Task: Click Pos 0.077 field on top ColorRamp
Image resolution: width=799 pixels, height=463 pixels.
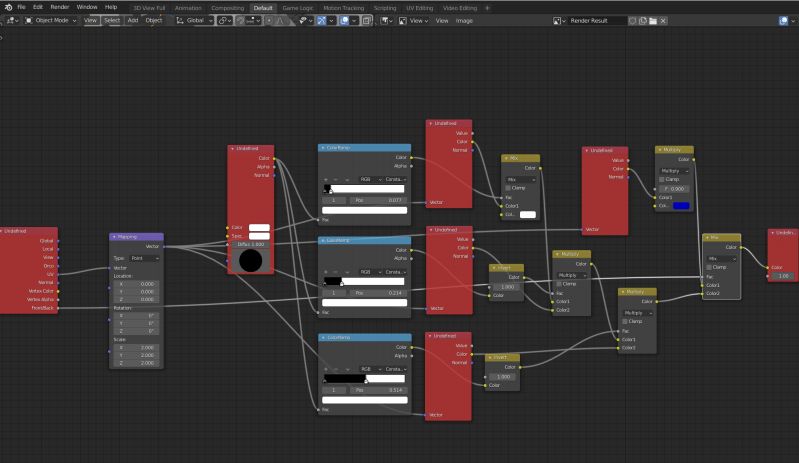Action: [x=378, y=200]
